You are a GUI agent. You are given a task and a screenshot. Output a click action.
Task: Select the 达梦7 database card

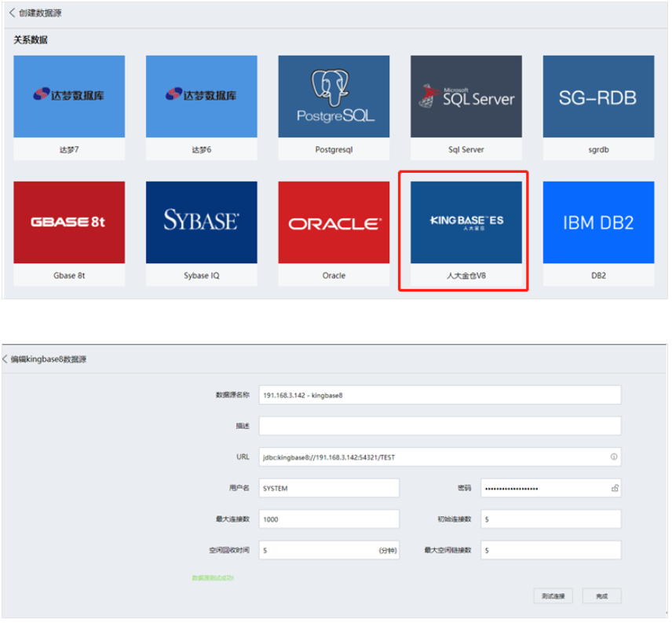[x=69, y=108]
